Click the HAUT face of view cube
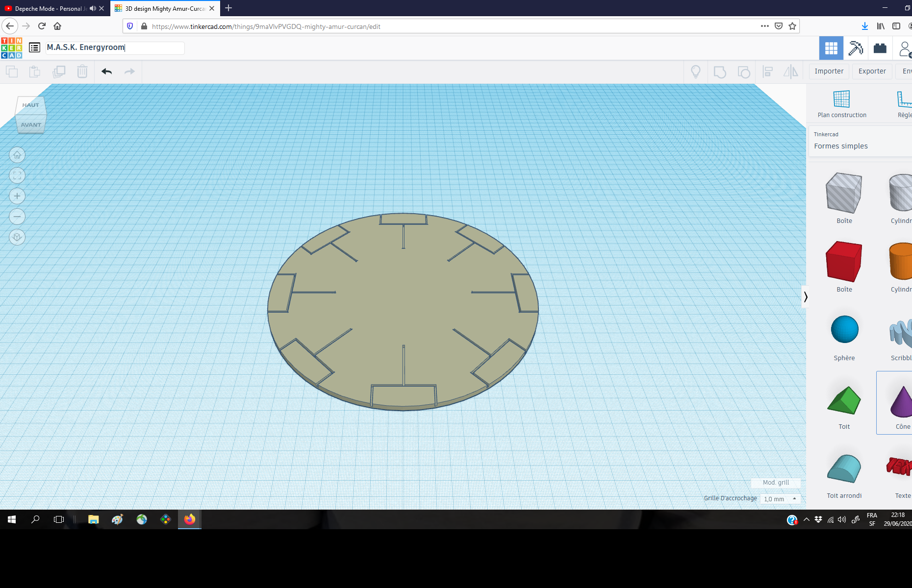 (x=30, y=105)
